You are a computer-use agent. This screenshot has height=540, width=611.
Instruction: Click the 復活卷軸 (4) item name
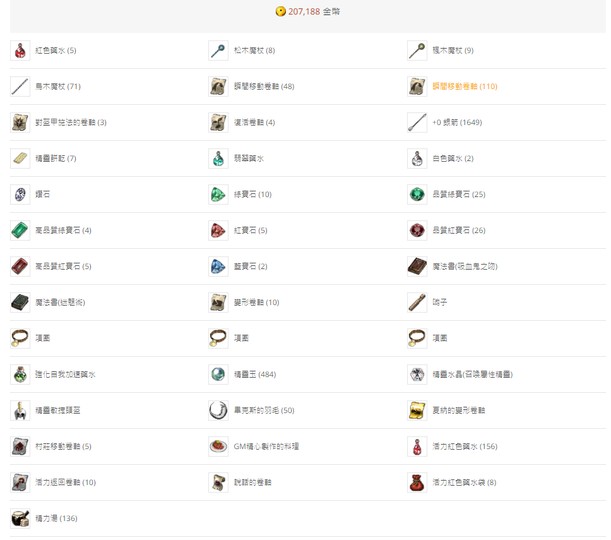(254, 123)
